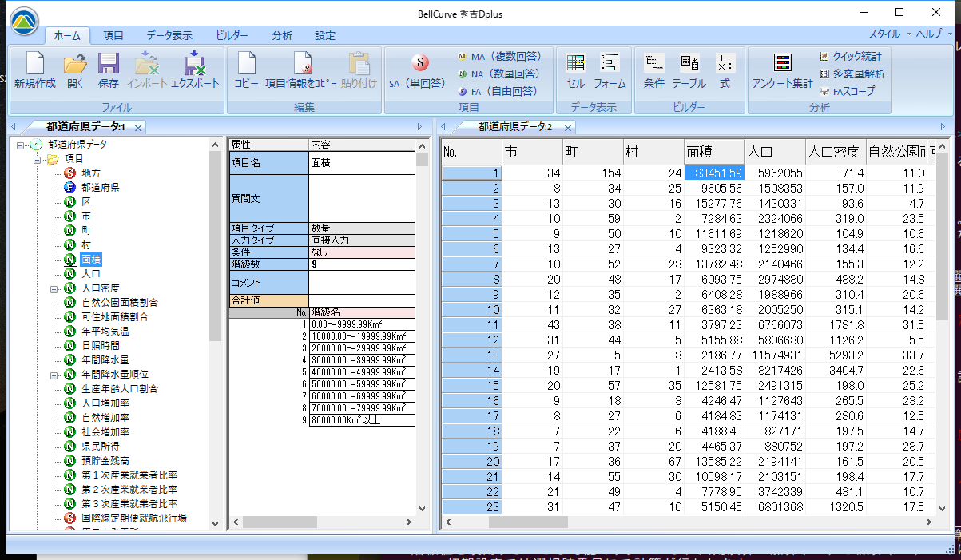Image resolution: width=961 pixels, height=560 pixels.
Task: Click the 新規作成 new file icon
Action: tap(35, 69)
